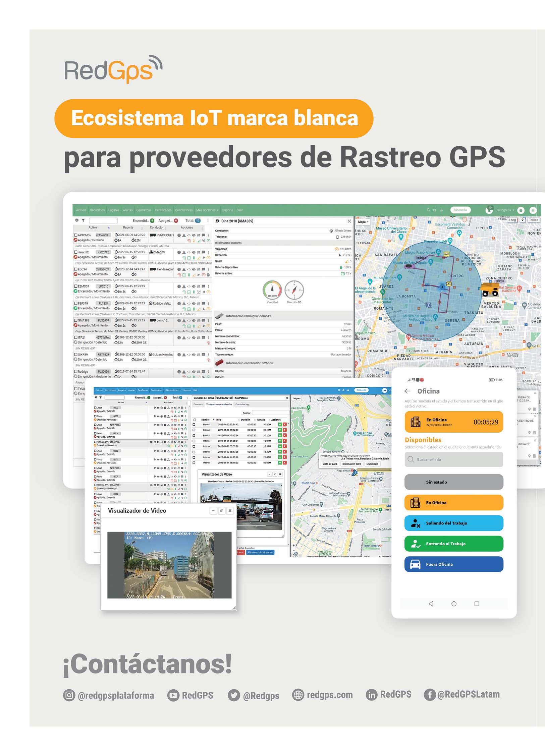This screenshot has height=756, width=545.
Task: Open the Alertas menu in green bar
Action: point(128,210)
